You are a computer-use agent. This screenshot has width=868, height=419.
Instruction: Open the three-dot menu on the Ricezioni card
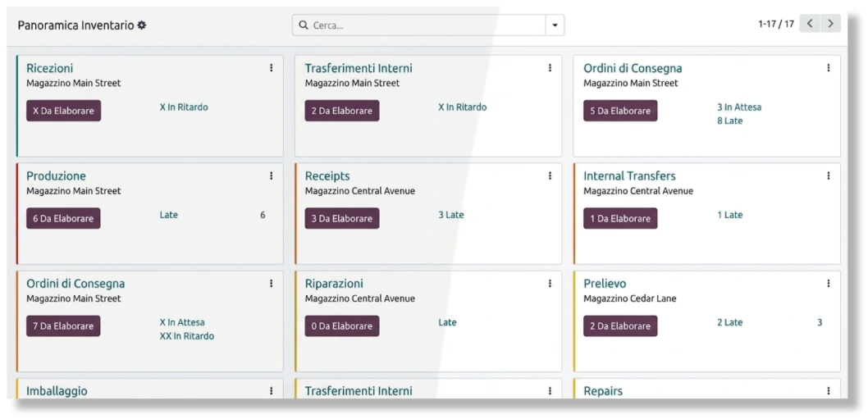pyautogui.click(x=272, y=67)
